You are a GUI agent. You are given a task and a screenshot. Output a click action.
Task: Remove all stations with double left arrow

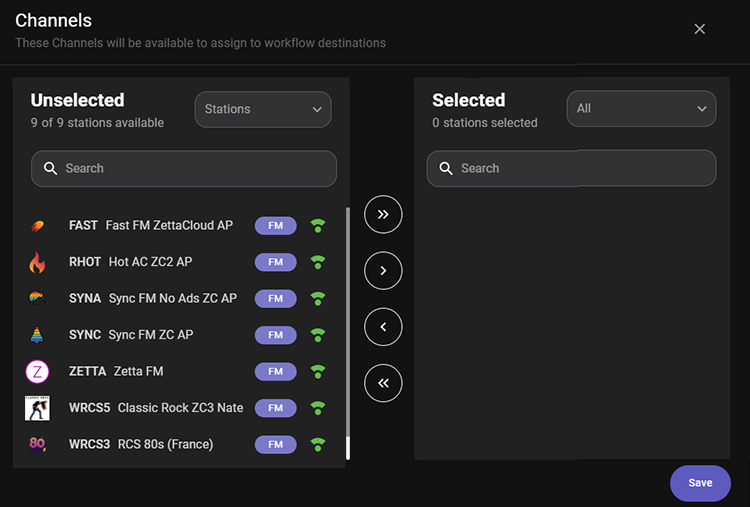click(383, 382)
